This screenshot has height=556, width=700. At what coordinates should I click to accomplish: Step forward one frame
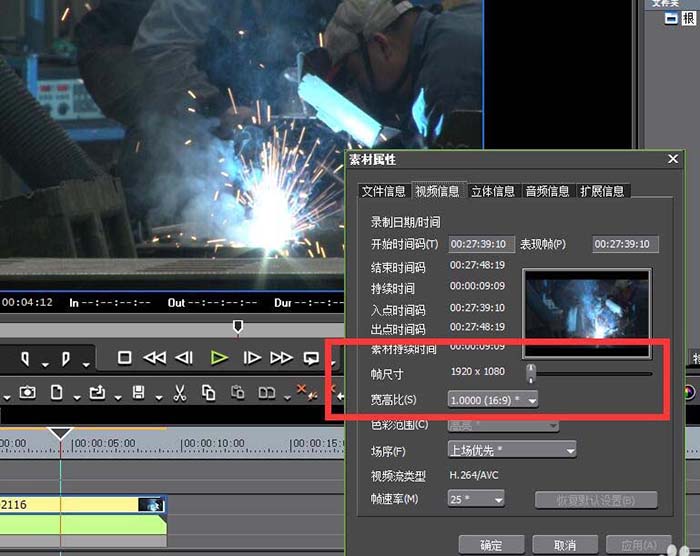pos(252,357)
